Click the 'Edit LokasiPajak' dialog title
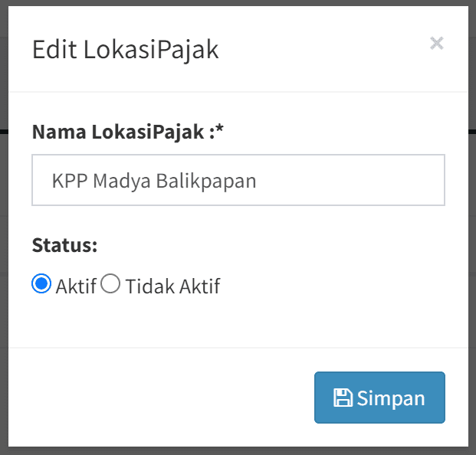The height and width of the screenshot is (455, 476). click(125, 50)
